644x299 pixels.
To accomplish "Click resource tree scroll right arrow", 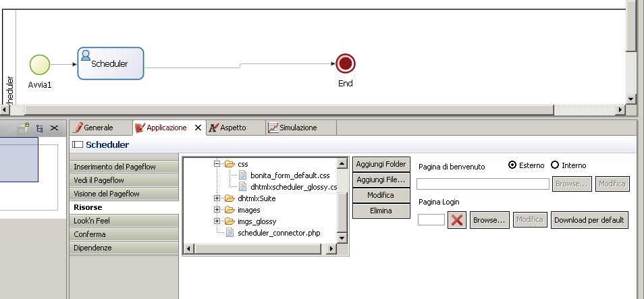I will [331, 248].
